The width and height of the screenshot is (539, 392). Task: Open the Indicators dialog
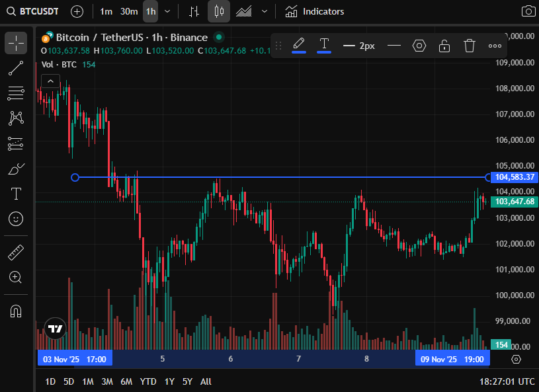pyautogui.click(x=315, y=12)
